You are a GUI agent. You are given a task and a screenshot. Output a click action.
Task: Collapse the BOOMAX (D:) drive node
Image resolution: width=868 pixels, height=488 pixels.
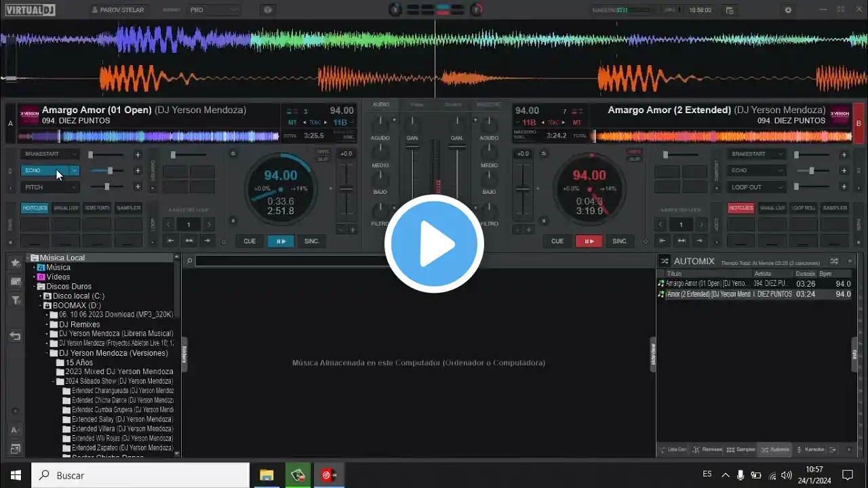[40, 306]
